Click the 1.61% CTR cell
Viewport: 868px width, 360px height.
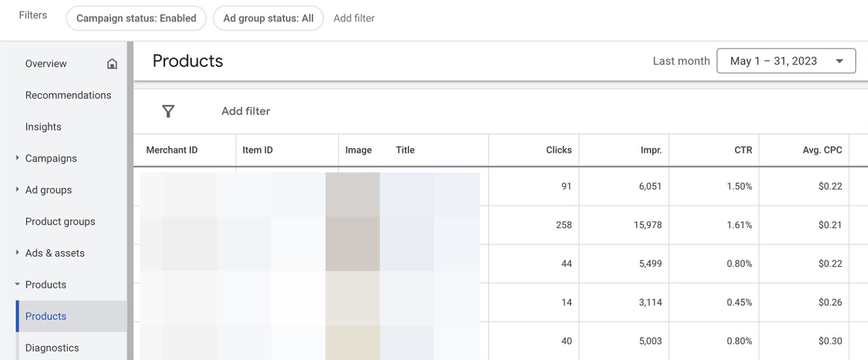pos(714,225)
